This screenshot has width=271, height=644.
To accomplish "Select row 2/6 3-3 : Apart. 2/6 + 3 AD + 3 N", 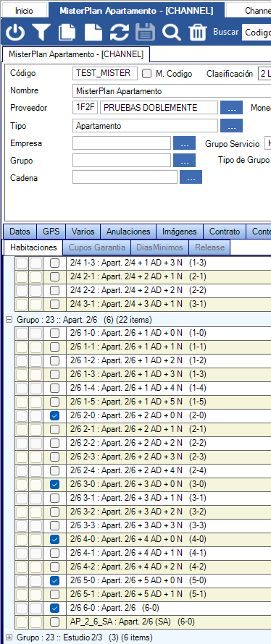I will 169,525.
